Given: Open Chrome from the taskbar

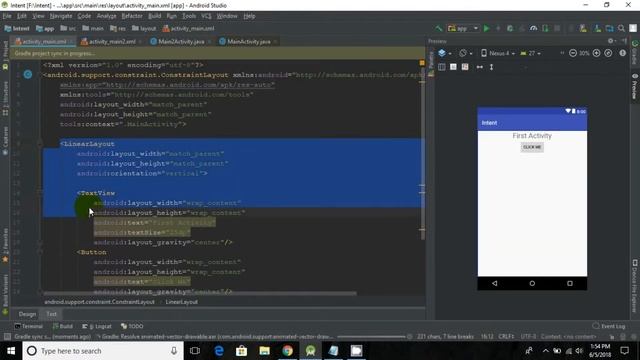Looking at the screenshot, I should (x=287, y=351).
